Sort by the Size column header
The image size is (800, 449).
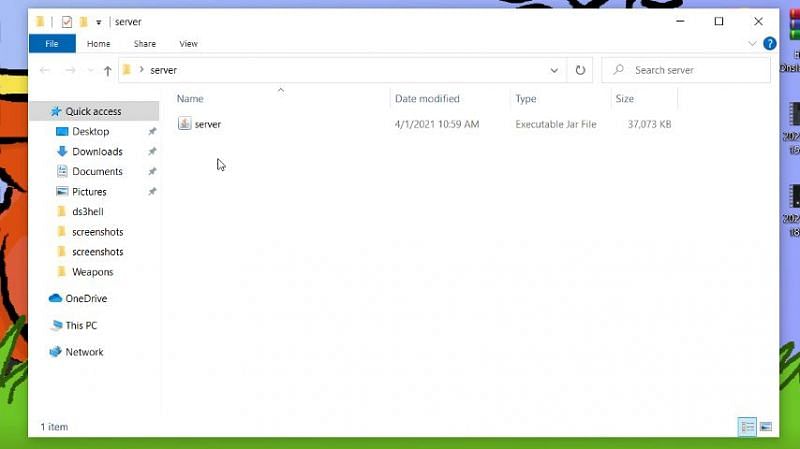tap(625, 99)
